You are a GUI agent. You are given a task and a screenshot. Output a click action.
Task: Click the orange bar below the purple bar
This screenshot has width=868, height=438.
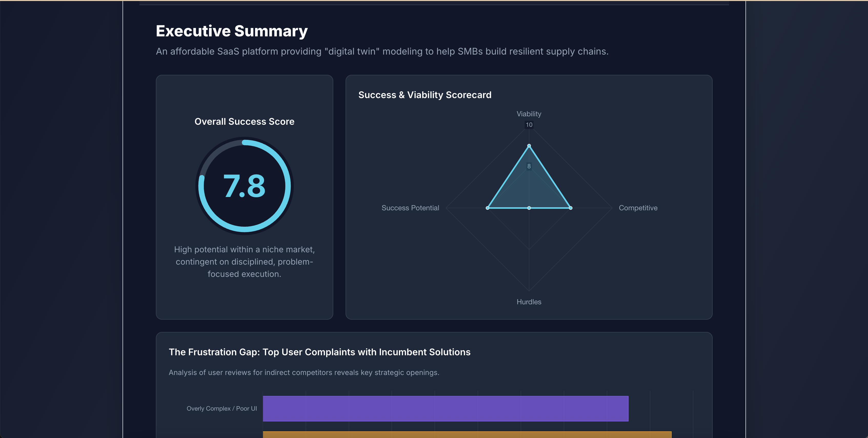coord(467,435)
